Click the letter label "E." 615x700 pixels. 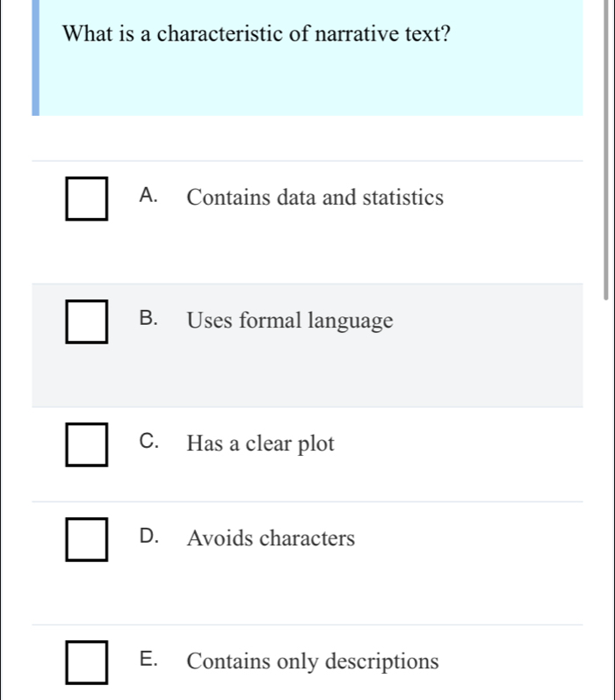(149, 660)
